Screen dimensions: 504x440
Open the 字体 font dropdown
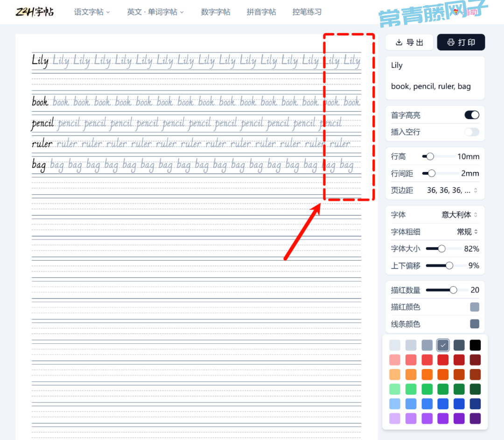point(460,215)
